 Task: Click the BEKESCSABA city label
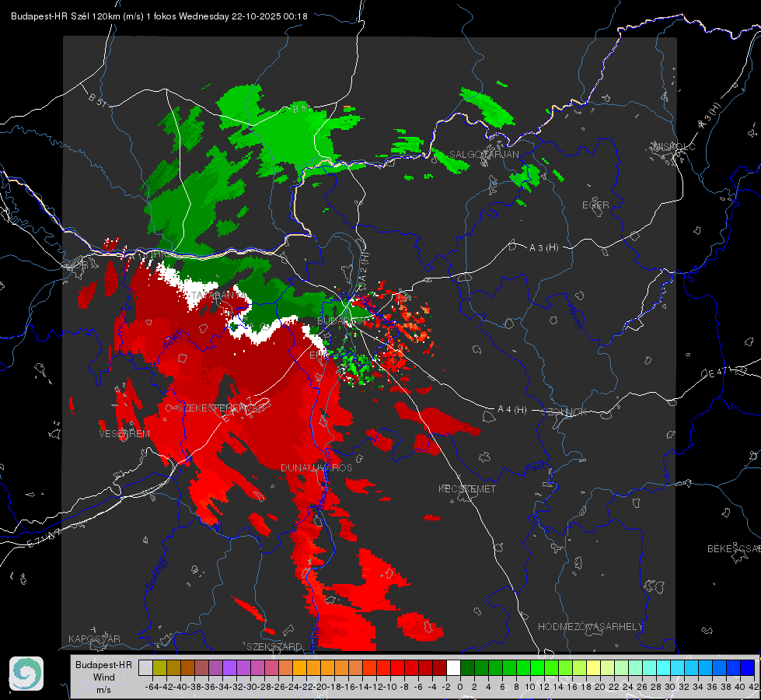734,549
